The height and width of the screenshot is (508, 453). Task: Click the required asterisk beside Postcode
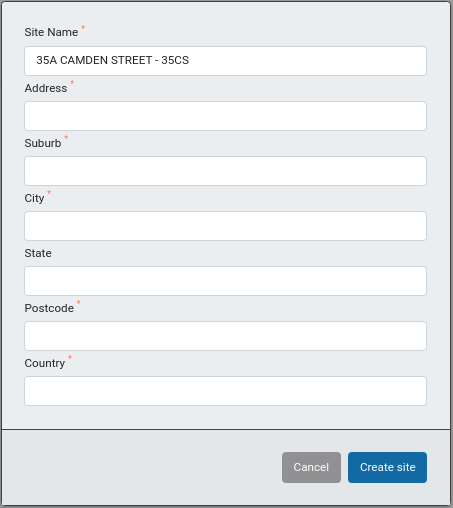(x=79, y=302)
